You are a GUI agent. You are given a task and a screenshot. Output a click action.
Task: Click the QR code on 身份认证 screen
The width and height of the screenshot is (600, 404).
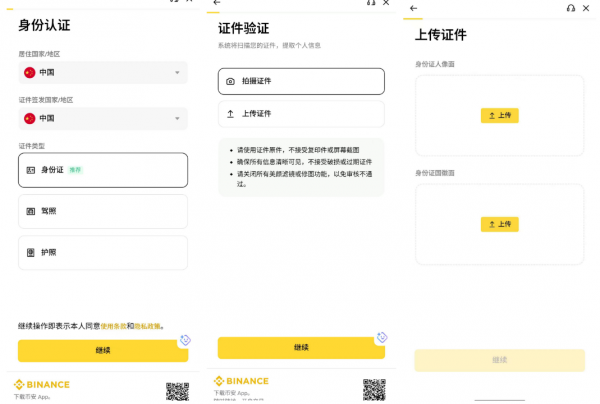click(178, 391)
